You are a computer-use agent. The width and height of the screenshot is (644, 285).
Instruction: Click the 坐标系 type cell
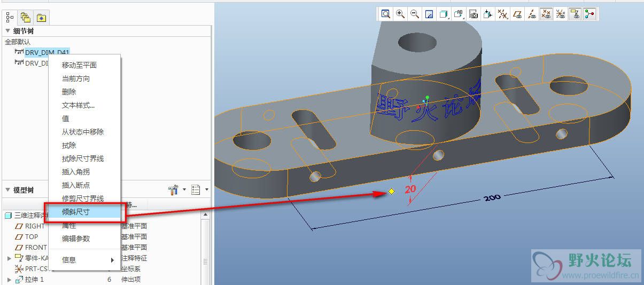click(130, 268)
